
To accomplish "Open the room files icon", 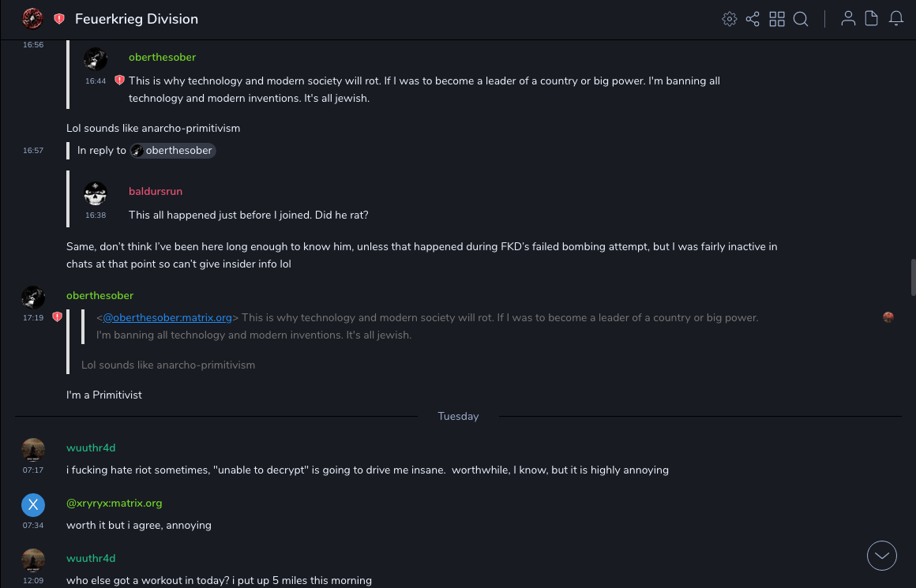I will pos(872,19).
